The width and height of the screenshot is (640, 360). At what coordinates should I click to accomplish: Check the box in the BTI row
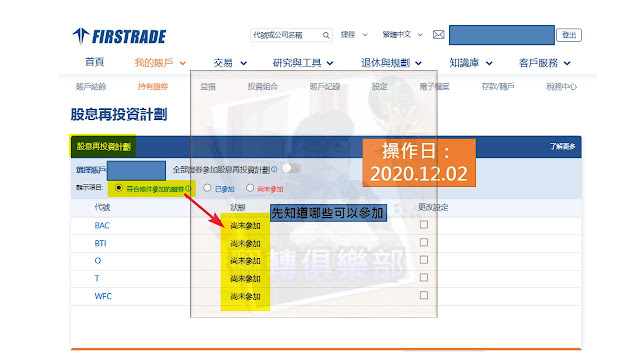[424, 242]
